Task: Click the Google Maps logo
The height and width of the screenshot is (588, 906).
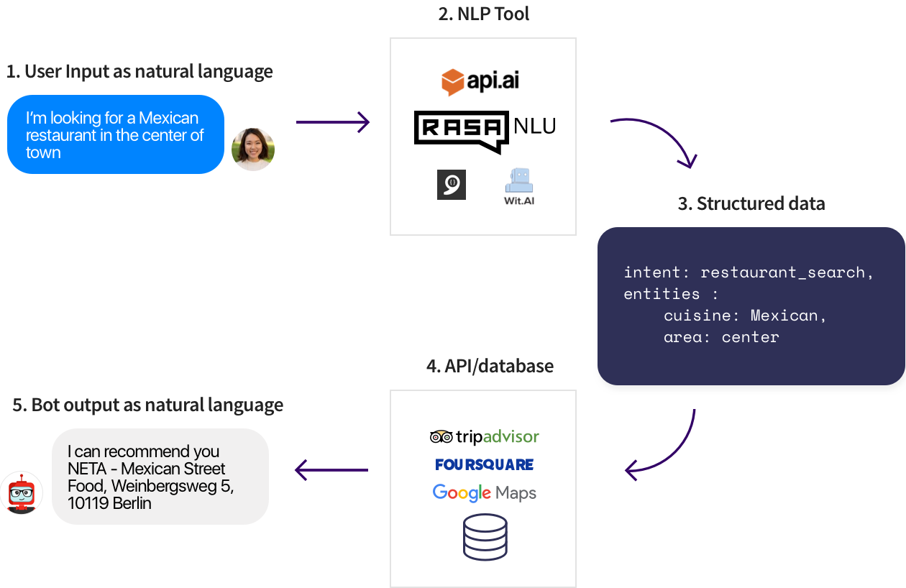Action: click(484, 493)
